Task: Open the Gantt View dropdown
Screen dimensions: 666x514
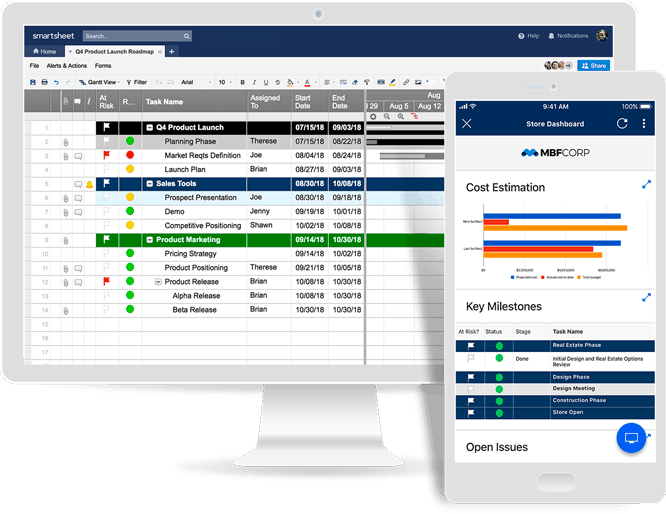Action: point(103,82)
